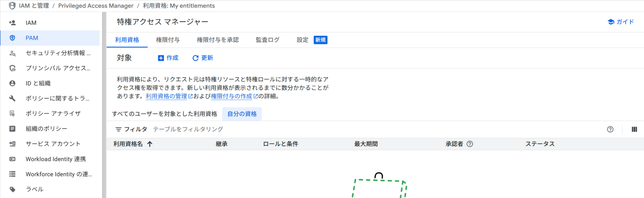Click the wrench icon for policy troubleshooting
The height and width of the screenshot is (198, 644).
coord(12,98)
